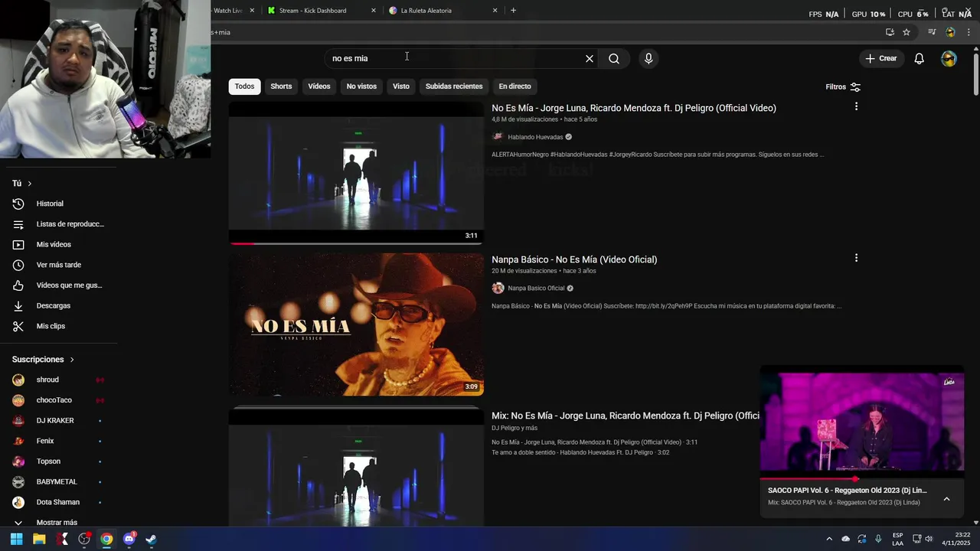
Task: Switch to La Ruleta Aleatoria tab
Action: (426, 11)
